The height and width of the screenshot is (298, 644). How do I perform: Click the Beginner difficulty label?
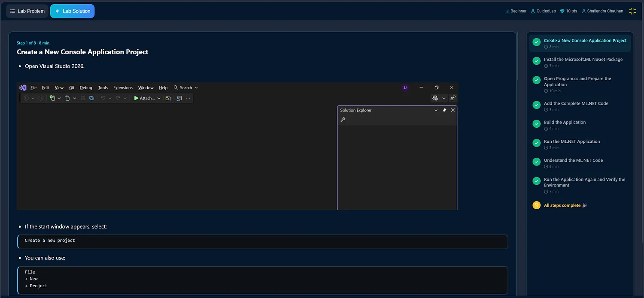click(x=516, y=11)
